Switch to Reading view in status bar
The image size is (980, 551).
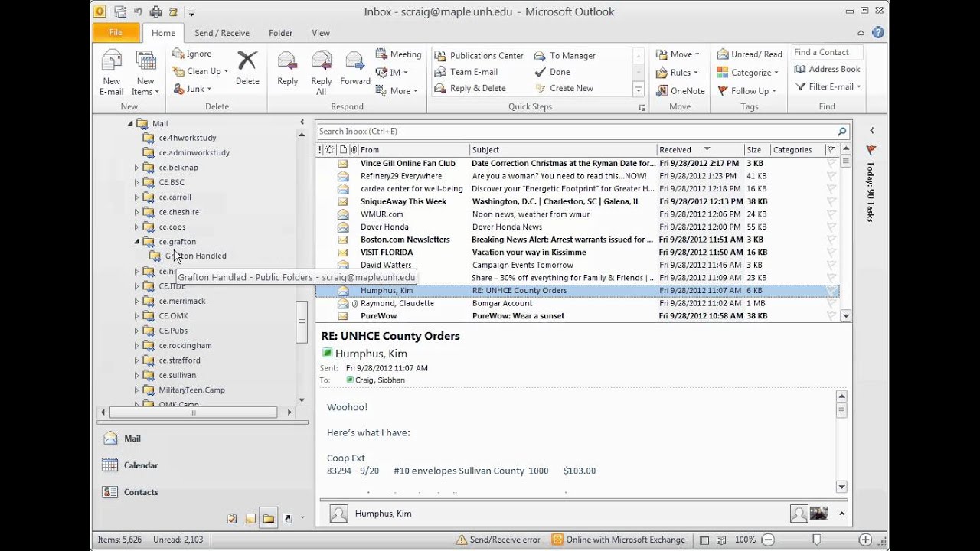click(x=721, y=540)
